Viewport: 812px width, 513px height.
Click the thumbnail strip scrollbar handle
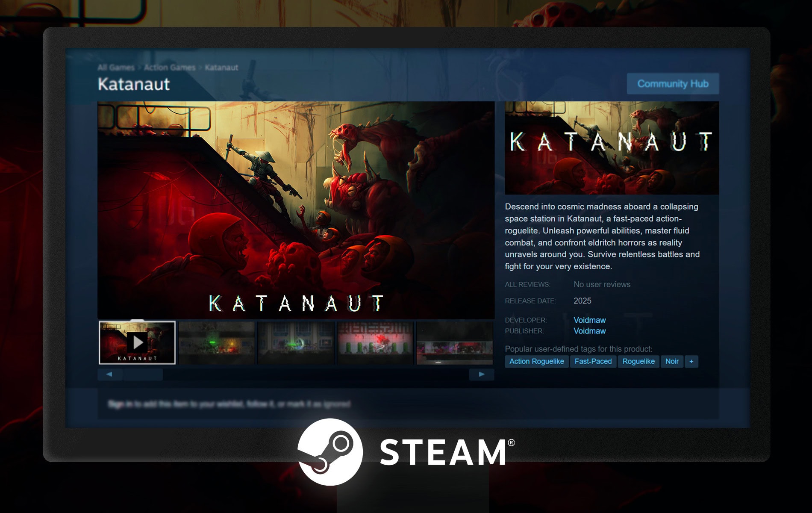(x=143, y=374)
